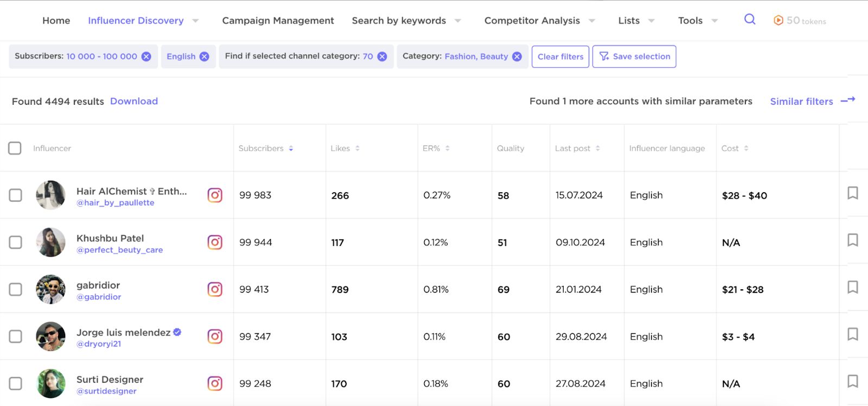Image resolution: width=868 pixels, height=406 pixels.
Task: Expand the Competitor Analysis dropdown arrow
Action: pos(592,21)
